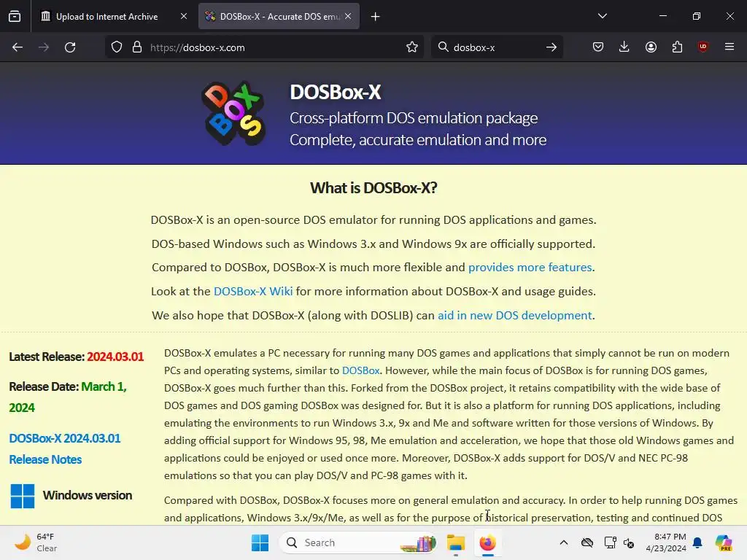This screenshot has height=560, width=747.
Task: Submit the search with the arrow button
Action: point(551,47)
